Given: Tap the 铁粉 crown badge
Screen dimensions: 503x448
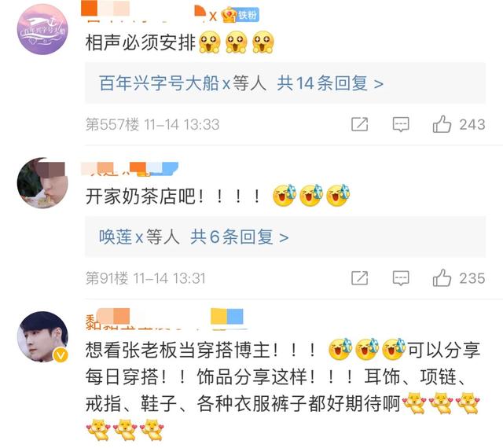Looking at the screenshot, I should 240,15.
